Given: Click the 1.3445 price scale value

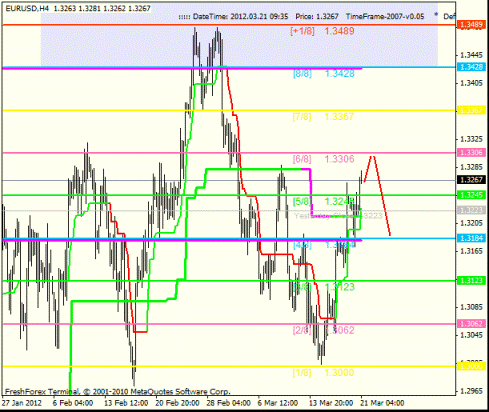Looking at the screenshot, I should pyautogui.click(x=471, y=55).
